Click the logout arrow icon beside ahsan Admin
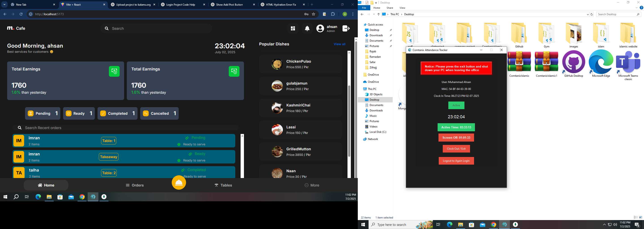Viewport: 644px width, 229px height. (346, 28)
